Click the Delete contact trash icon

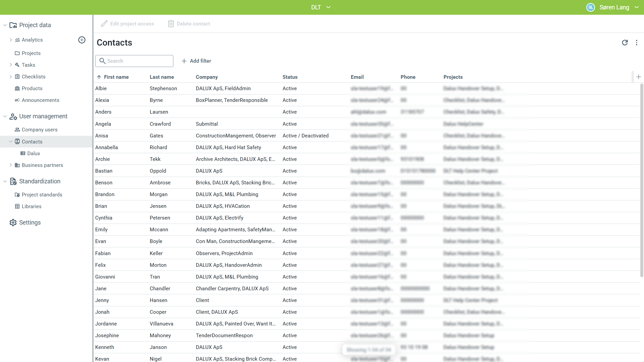[171, 24]
